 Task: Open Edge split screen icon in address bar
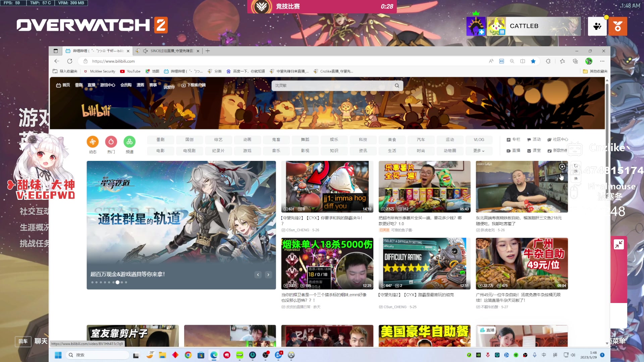tap(523, 61)
